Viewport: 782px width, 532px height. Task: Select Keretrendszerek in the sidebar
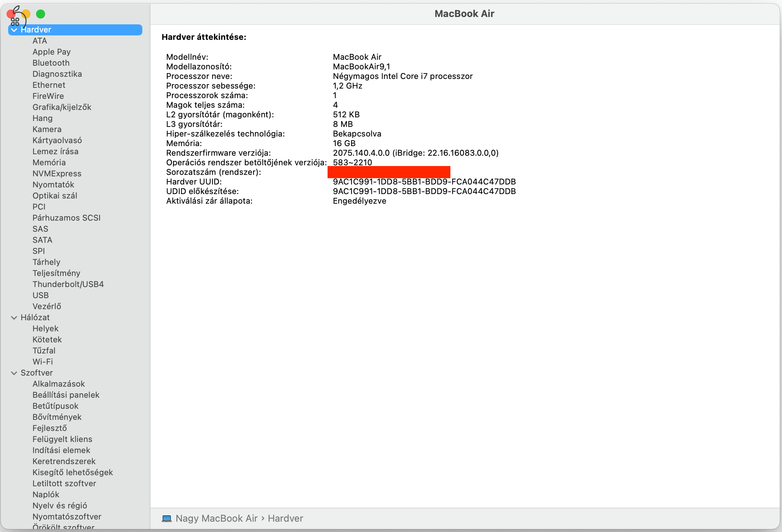point(64,462)
